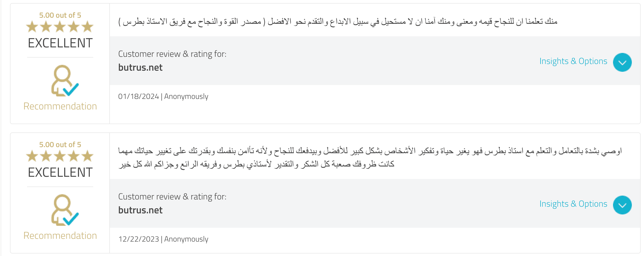Click the Recommendation label in the first review
The image size is (644, 256).
[60, 106]
